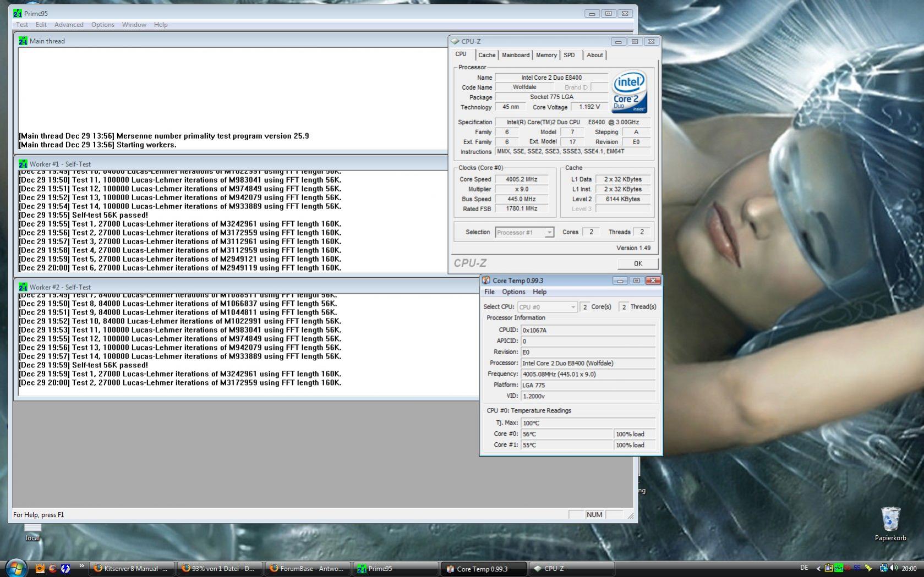Click the Core Temp title bar icon
This screenshot has width=924, height=577.
486,281
